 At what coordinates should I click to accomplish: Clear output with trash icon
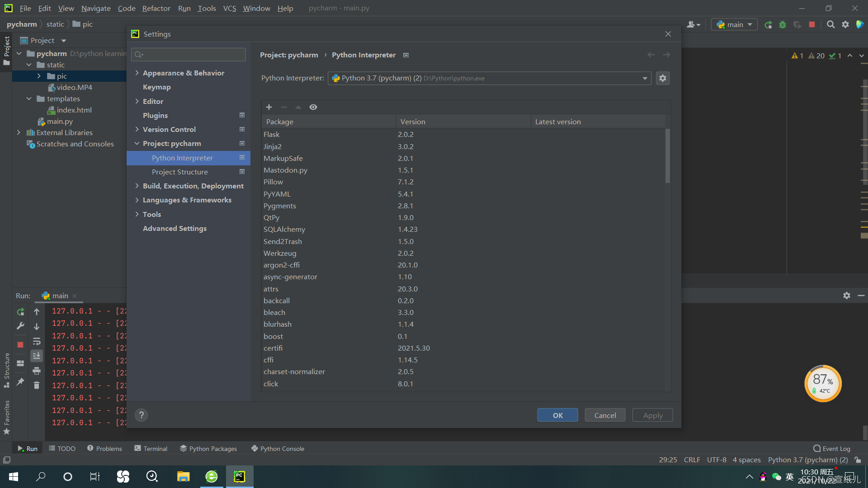coord(37,385)
